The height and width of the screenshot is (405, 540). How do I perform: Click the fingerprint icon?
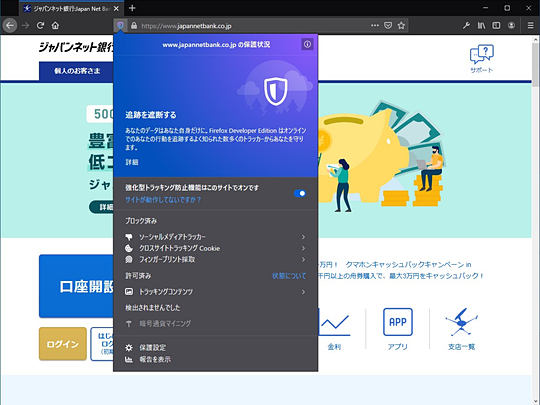click(x=129, y=259)
